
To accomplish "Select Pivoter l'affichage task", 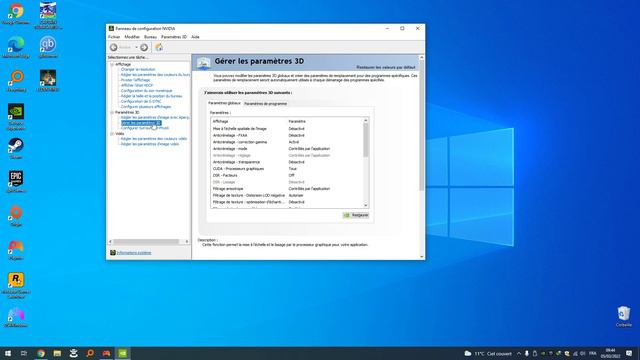I will pos(136,80).
